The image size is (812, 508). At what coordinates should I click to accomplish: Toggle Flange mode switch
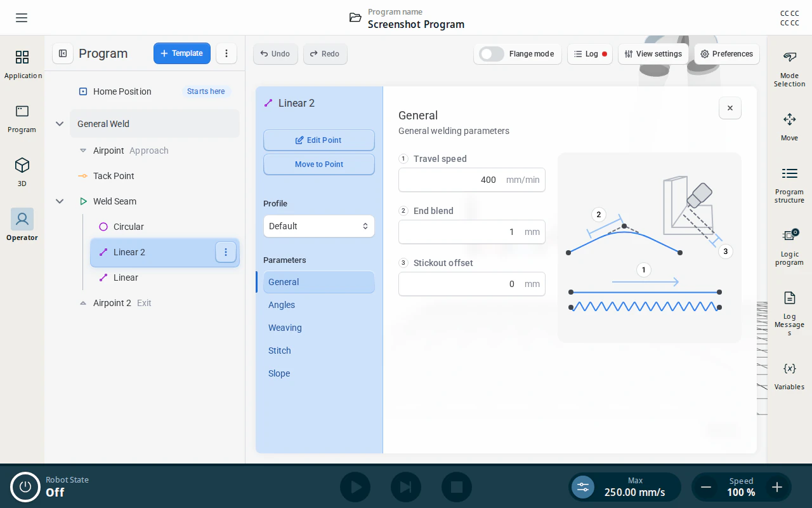tap(492, 54)
